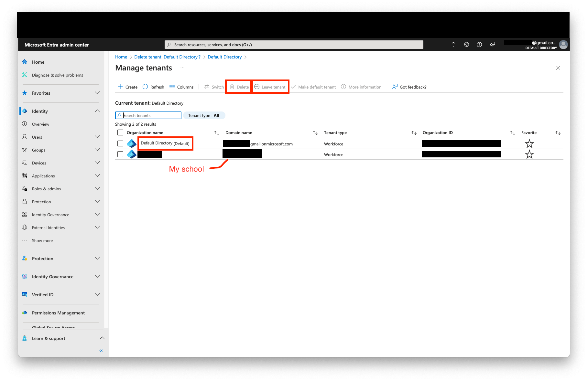The height and width of the screenshot is (381, 588).
Task: Expand the Favorites section chevron
Action: [x=97, y=93]
